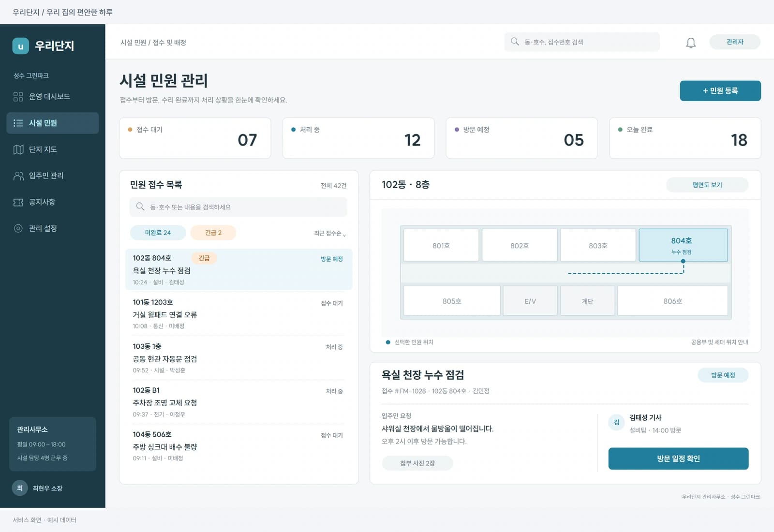The height and width of the screenshot is (532, 774).
Task: Open the 오늘 완료 18 summary card
Action: pyautogui.click(x=685, y=138)
